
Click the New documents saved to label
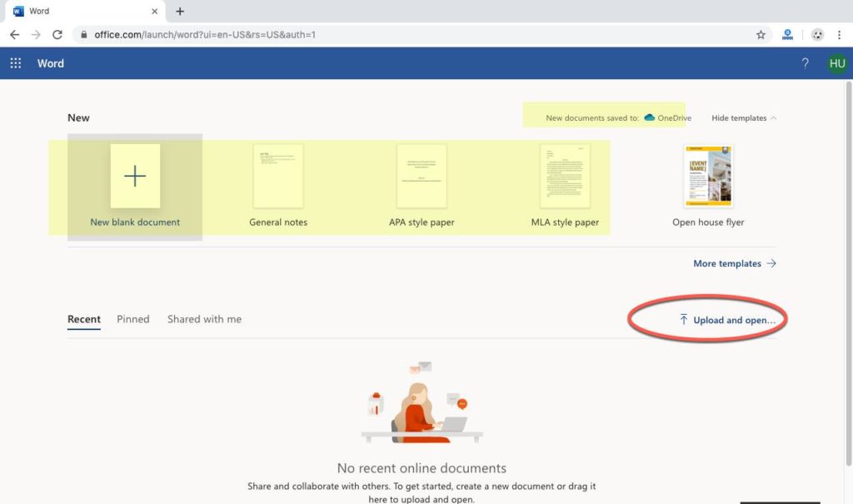point(592,118)
